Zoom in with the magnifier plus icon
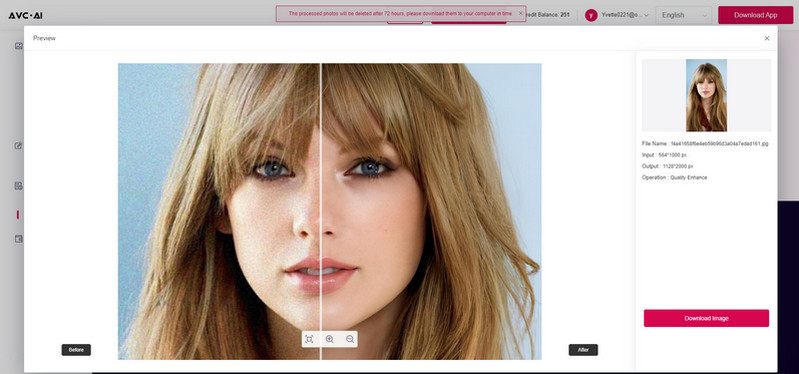Viewport: 799px width, 374px height. (x=330, y=339)
